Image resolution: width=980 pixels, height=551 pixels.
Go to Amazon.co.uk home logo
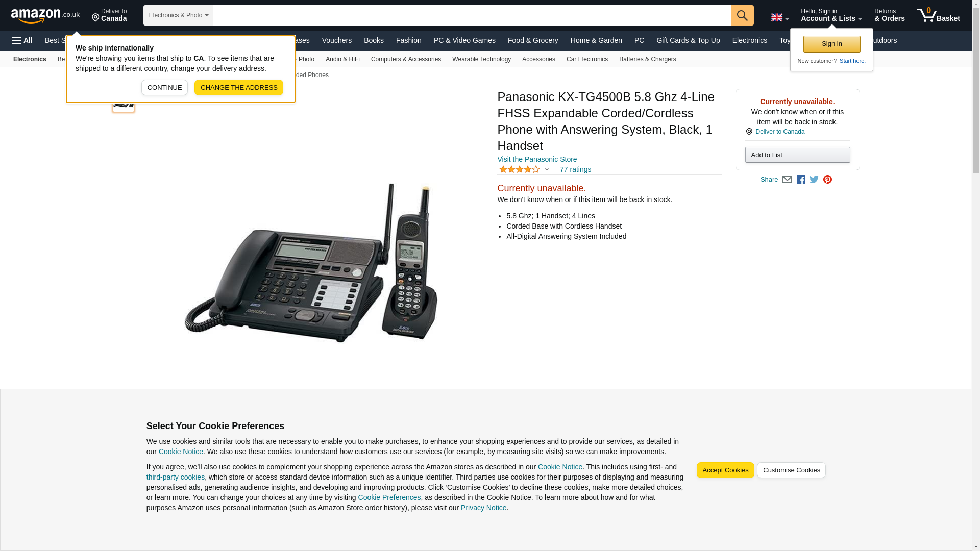coord(45,15)
